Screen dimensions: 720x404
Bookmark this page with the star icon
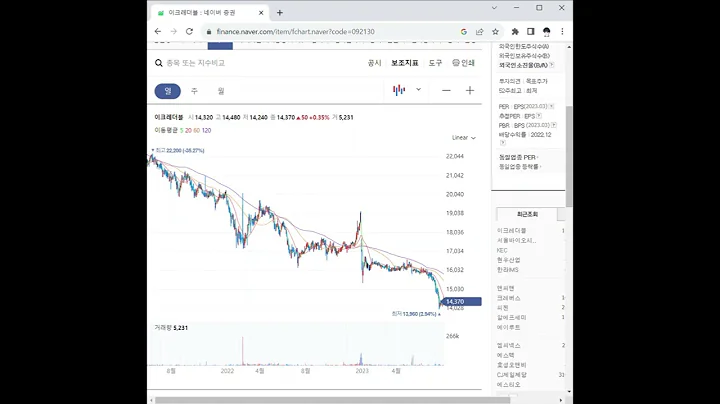tap(495, 32)
